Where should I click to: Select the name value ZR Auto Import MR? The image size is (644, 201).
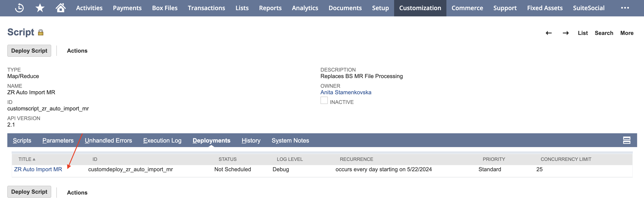pyautogui.click(x=31, y=92)
